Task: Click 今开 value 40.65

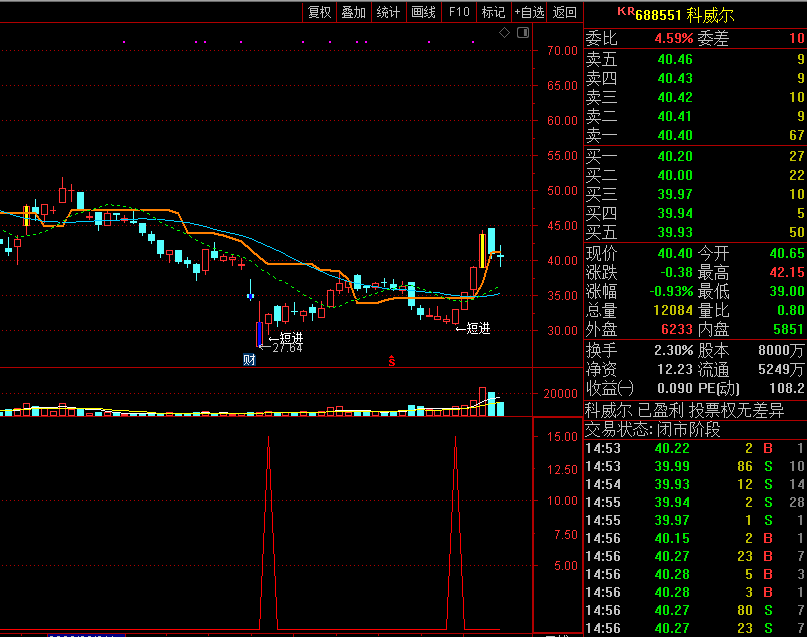Action: click(x=787, y=253)
